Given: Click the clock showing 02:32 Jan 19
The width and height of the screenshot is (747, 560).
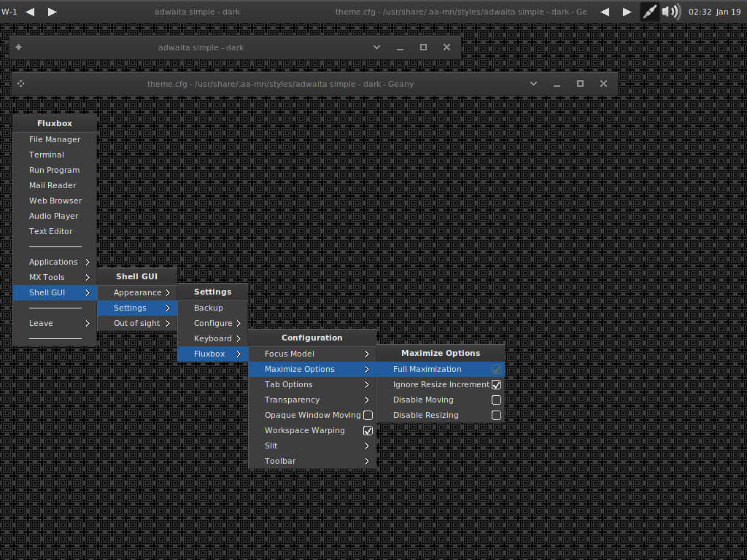Looking at the screenshot, I should 715,12.
